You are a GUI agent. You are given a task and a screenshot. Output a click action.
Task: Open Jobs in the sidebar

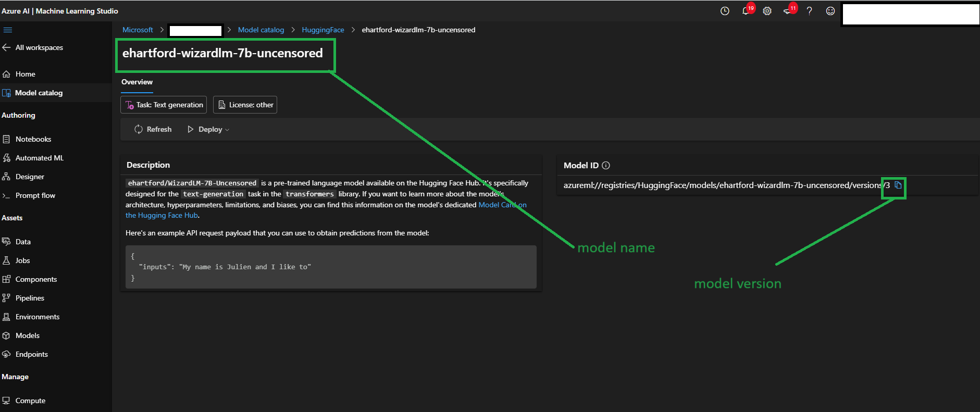coord(16,260)
